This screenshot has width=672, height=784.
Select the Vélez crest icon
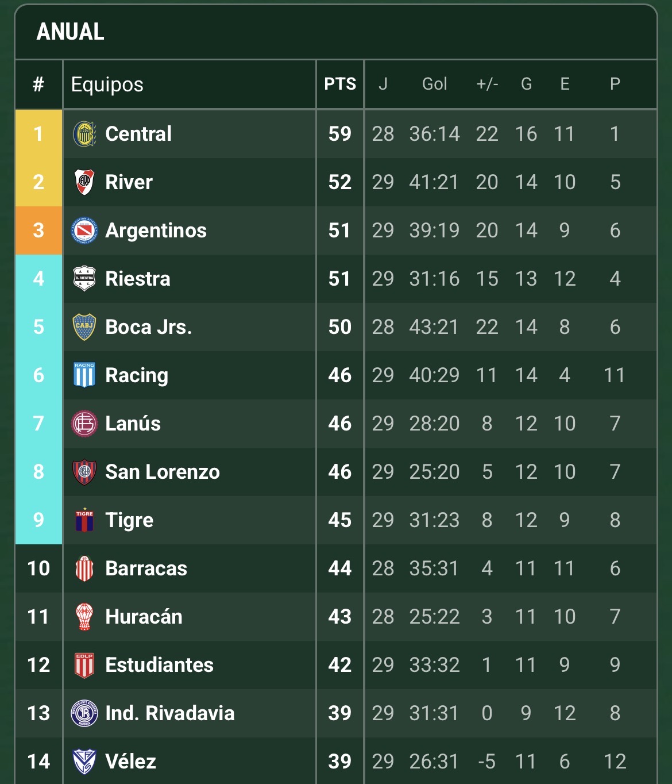(84, 762)
